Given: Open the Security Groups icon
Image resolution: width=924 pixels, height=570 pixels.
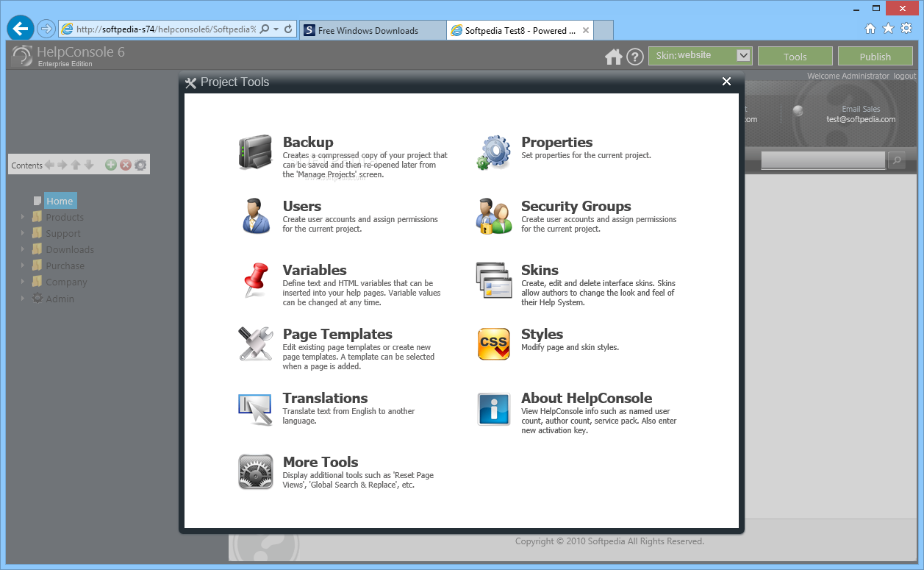Looking at the screenshot, I should 493,216.
